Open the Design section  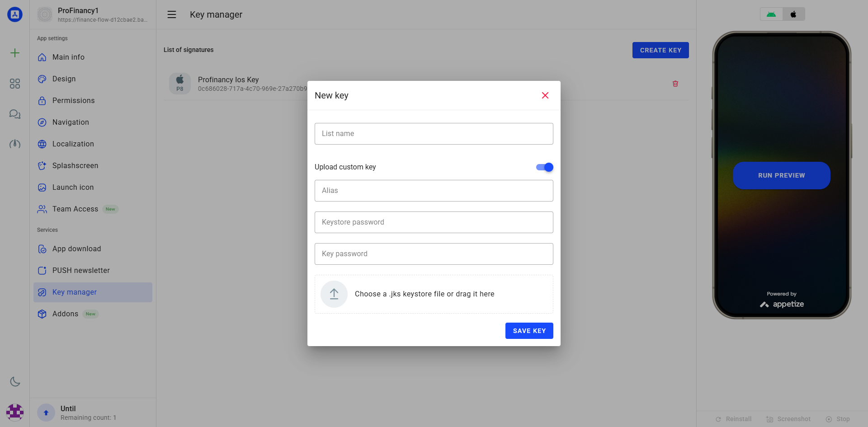point(93,79)
